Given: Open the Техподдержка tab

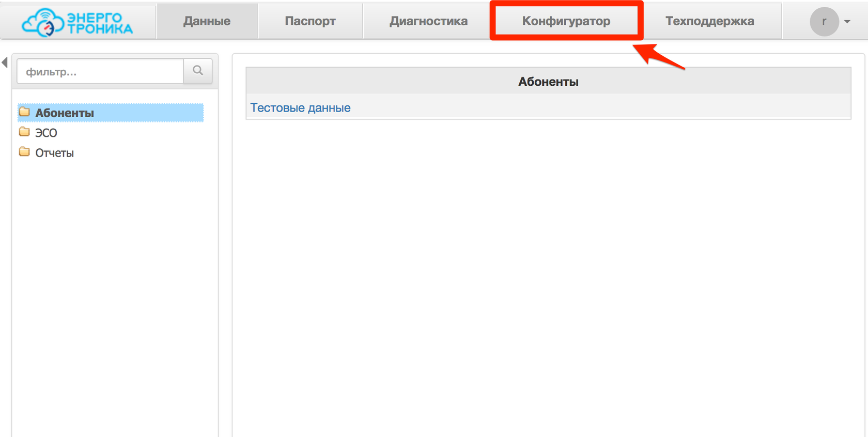Looking at the screenshot, I should point(709,21).
